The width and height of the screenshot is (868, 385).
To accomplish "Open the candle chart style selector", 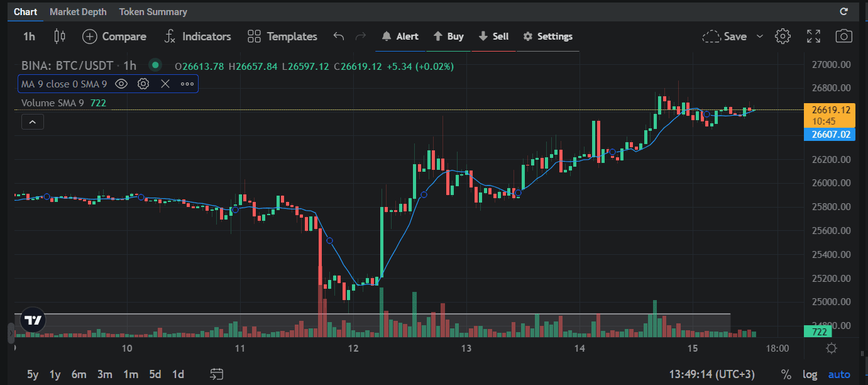I will click(59, 36).
